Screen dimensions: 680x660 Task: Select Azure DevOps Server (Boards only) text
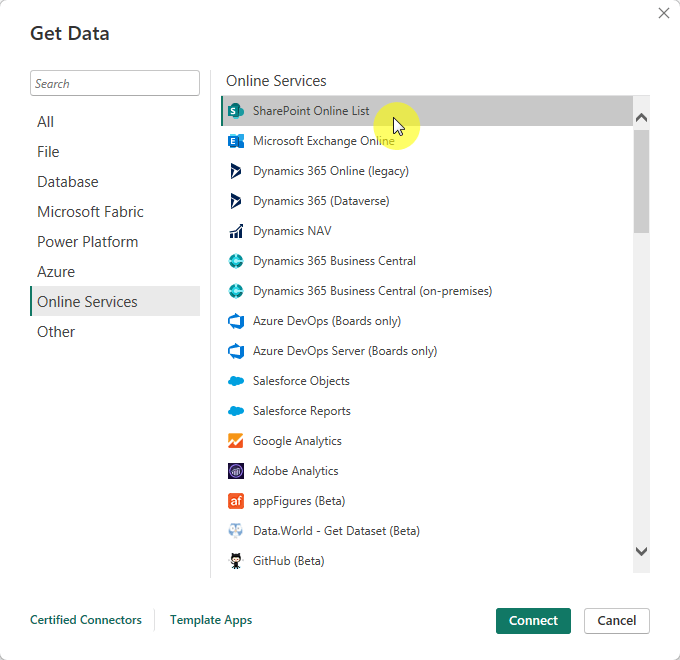pos(345,351)
